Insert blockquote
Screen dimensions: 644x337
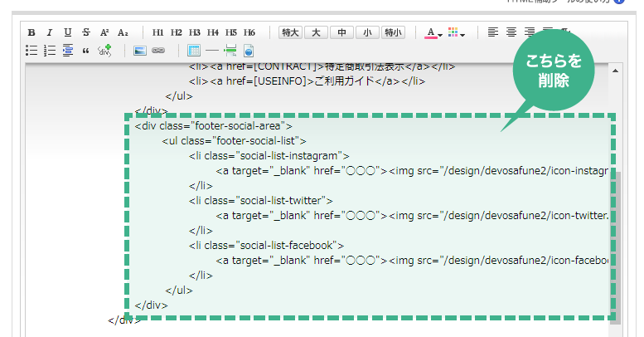tap(86, 51)
